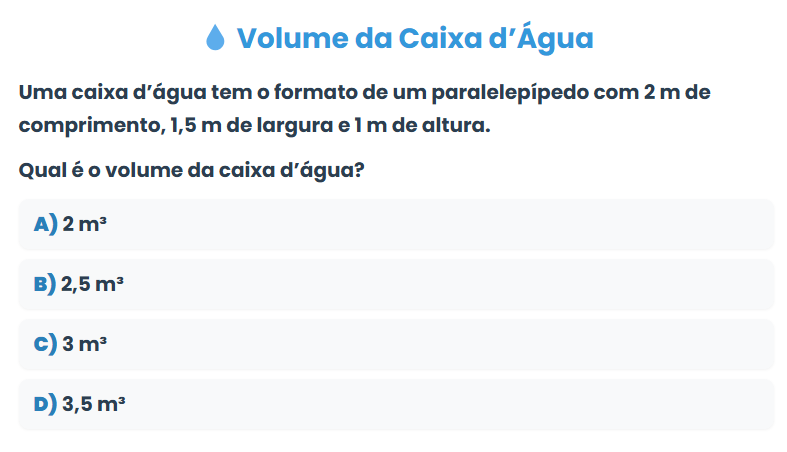The width and height of the screenshot is (787, 452).
Task: Click the blue letter B) label
Action: pyautogui.click(x=45, y=285)
